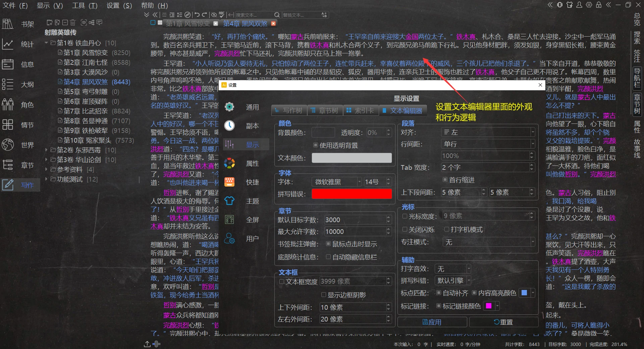
Task: Expand 第2卷 东邪西毒 tree node
Action: (46, 150)
